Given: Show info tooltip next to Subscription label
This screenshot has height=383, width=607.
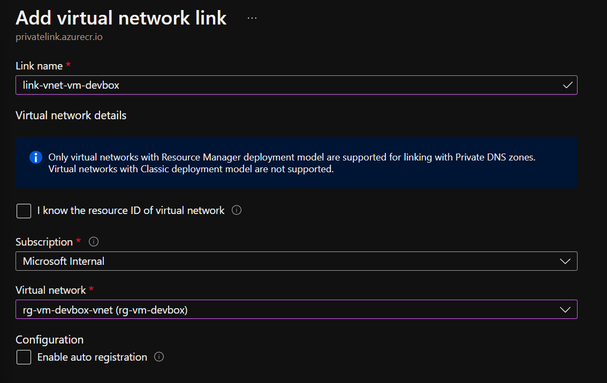Looking at the screenshot, I should click(x=94, y=242).
